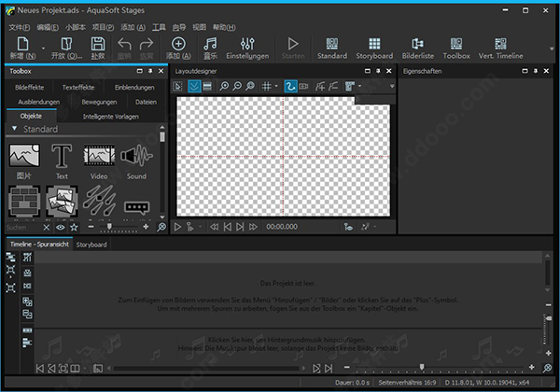Fast forward with double-right arrow control
The width and height of the screenshot is (560, 392).
253,227
